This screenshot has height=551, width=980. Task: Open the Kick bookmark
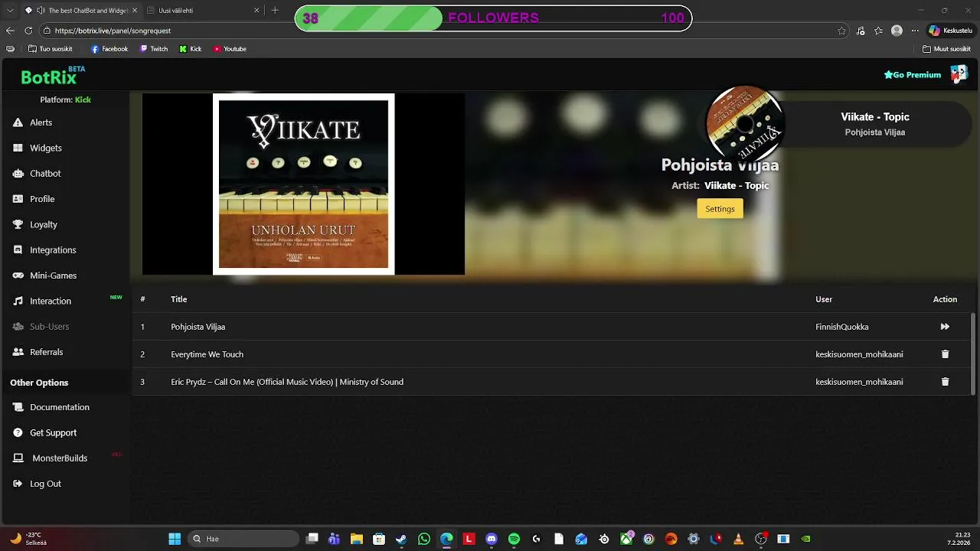(191, 49)
